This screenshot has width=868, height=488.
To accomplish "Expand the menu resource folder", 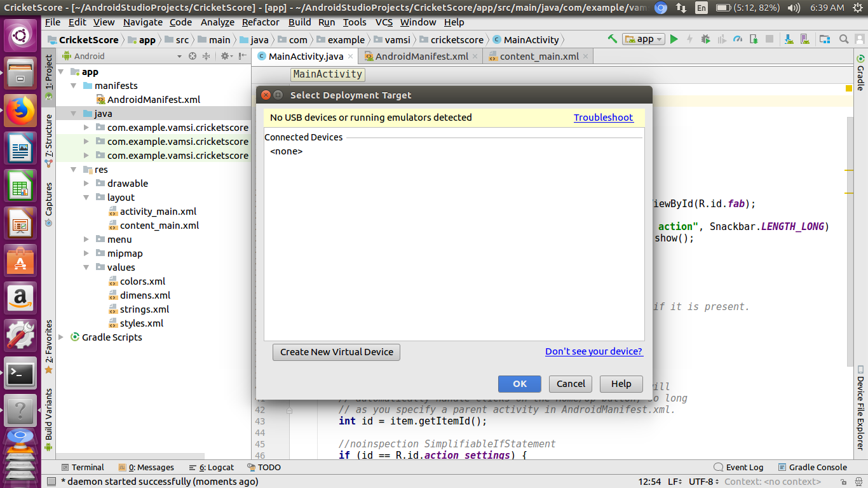I will click(86, 240).
